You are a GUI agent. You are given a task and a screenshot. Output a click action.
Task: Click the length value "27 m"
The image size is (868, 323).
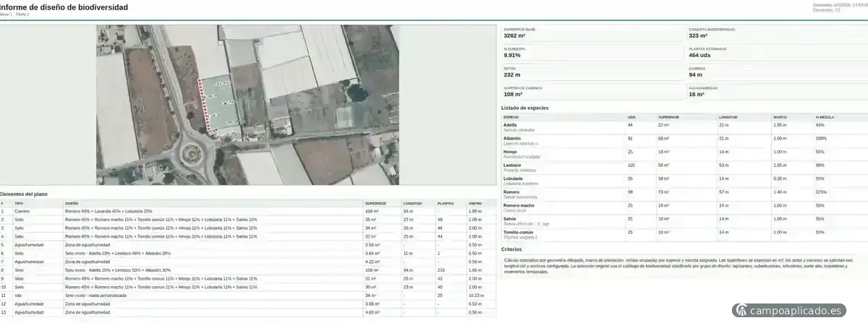click(407, 220)
